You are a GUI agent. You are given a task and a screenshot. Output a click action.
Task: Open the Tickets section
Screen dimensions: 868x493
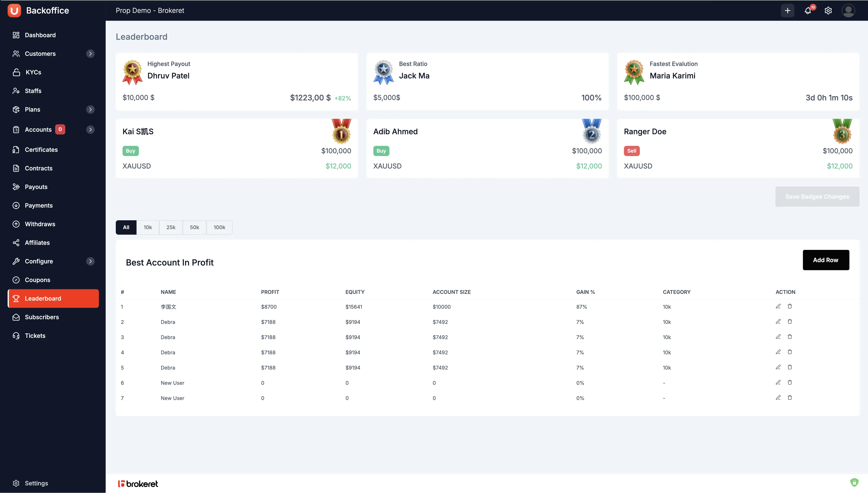coord(35,336)
